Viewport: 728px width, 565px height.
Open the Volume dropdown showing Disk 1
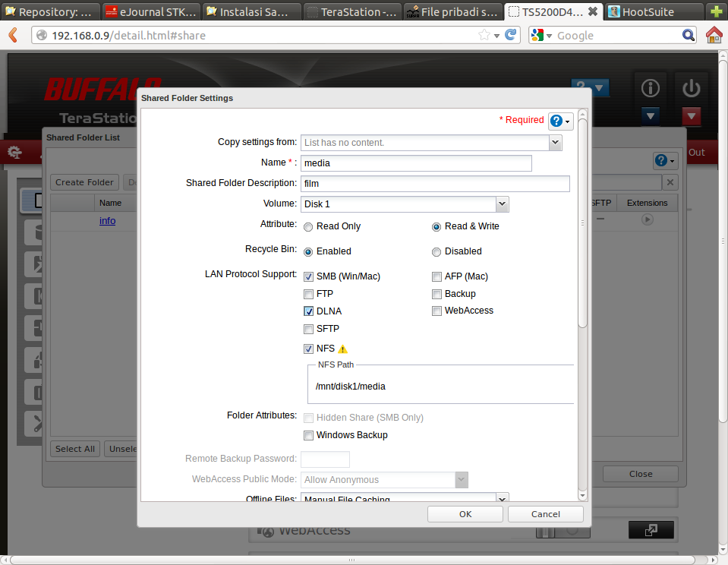coord(502,204)
